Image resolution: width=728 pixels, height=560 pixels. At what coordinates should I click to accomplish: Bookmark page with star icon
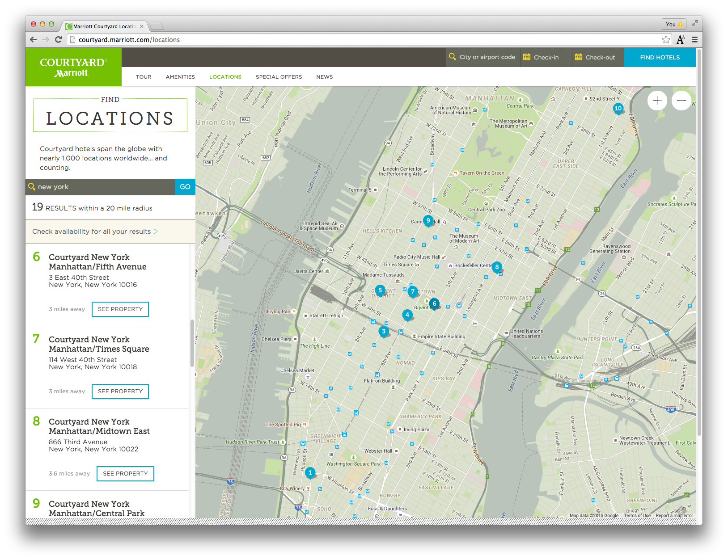coord(666,39)
